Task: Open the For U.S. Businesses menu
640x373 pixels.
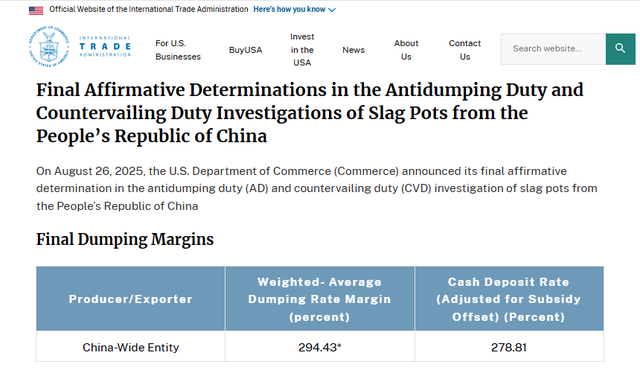Action: pos(178,50)
